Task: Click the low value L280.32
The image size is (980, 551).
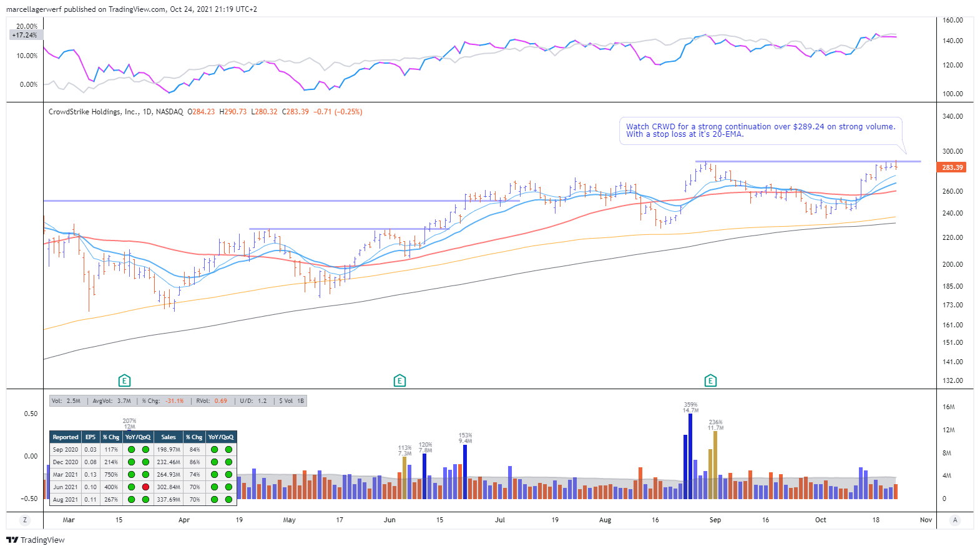Action: pyautogui.click(x=264, y=112)
